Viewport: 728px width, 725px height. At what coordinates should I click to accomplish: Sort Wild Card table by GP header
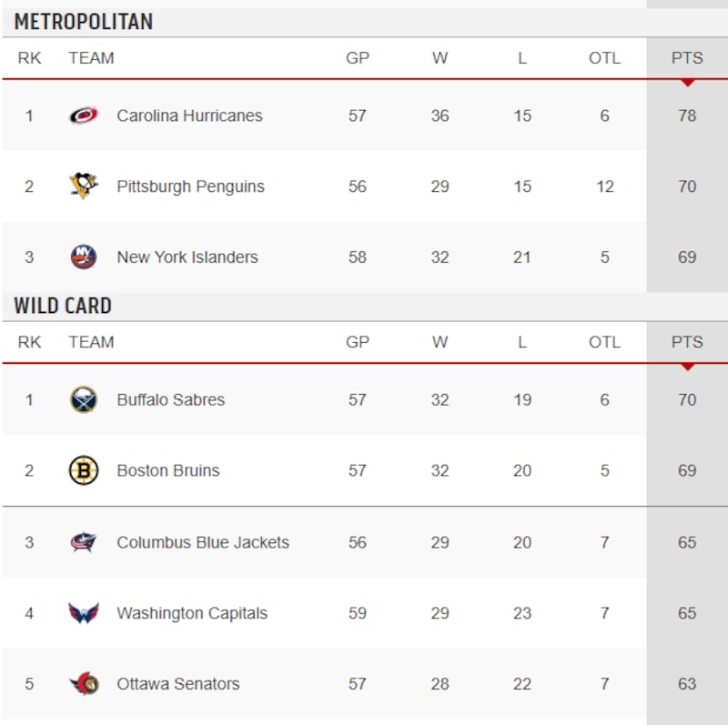coord(358,342)
